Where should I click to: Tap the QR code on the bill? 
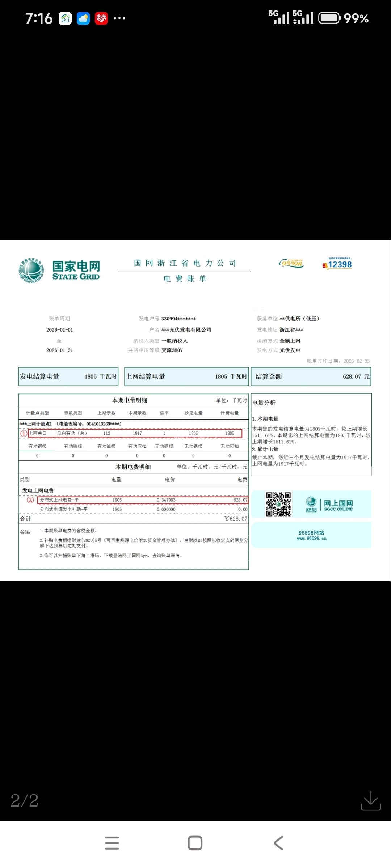point(278,504)
